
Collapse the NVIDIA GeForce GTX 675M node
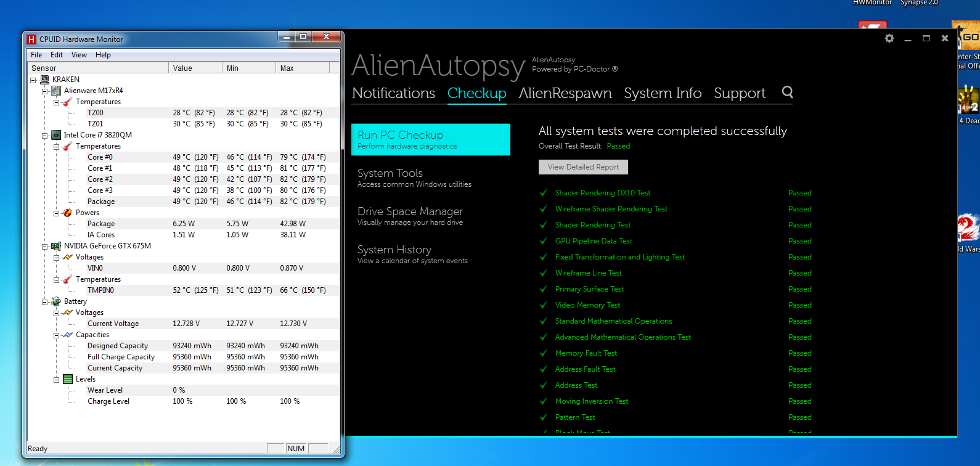[x=45, y=247]
